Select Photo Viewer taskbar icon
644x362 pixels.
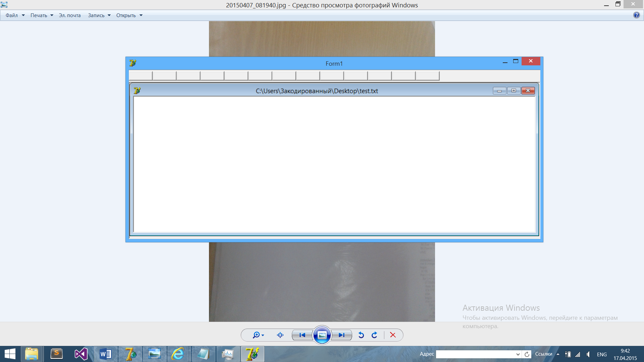point(155,354)
